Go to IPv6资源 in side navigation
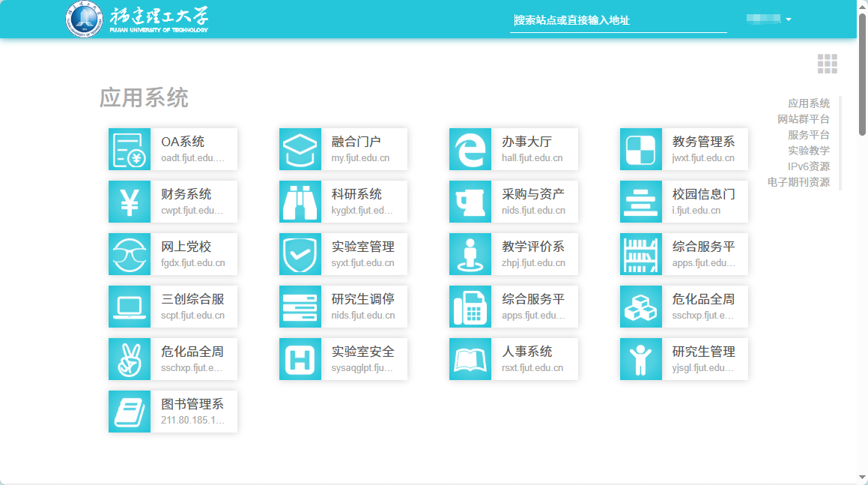The image size is (868, 485). [808, 166]
